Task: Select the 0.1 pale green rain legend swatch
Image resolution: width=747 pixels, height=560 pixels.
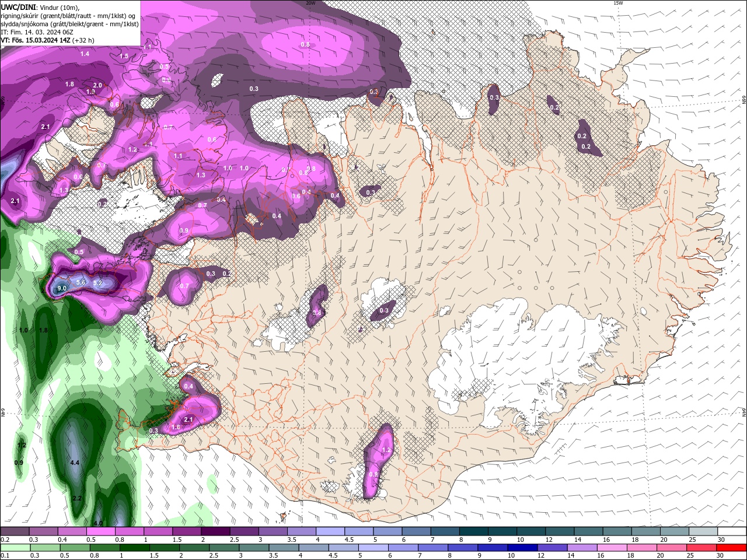Action: [15, 548]
